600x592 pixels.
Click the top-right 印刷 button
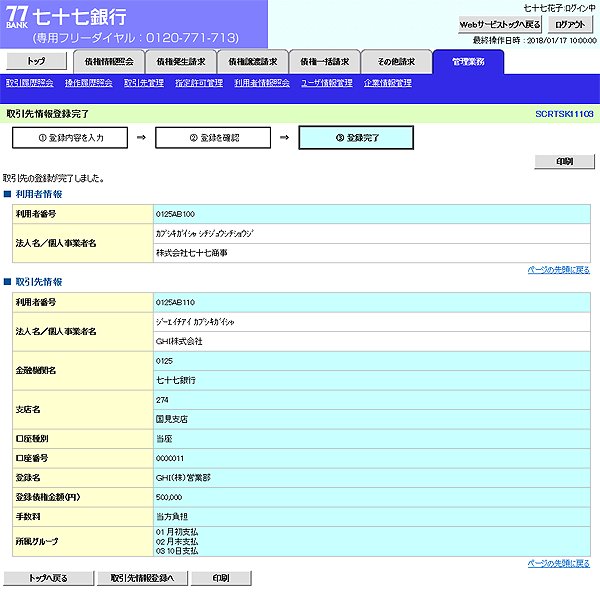[564, 161]
